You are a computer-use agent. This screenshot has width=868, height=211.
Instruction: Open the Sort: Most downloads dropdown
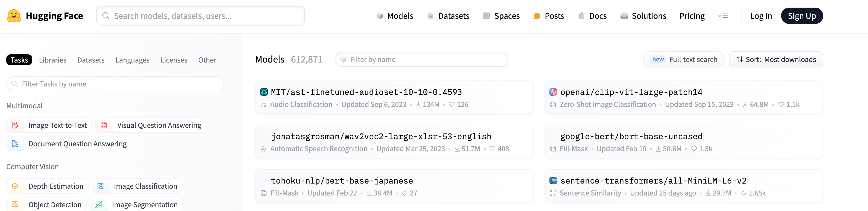[x=776, y=60]
